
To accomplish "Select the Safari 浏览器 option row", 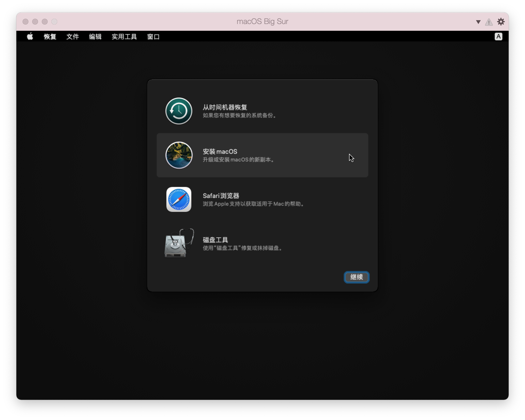I will click(262, 199).
